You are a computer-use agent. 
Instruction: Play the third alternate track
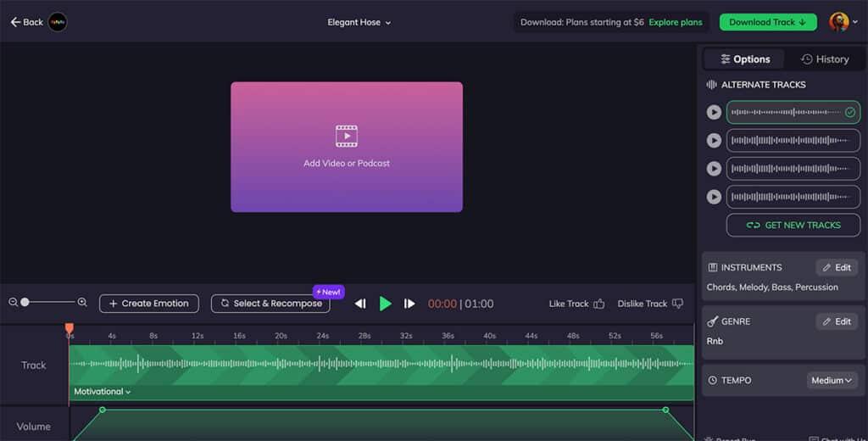pyautogui.click(x=714, y=169)
